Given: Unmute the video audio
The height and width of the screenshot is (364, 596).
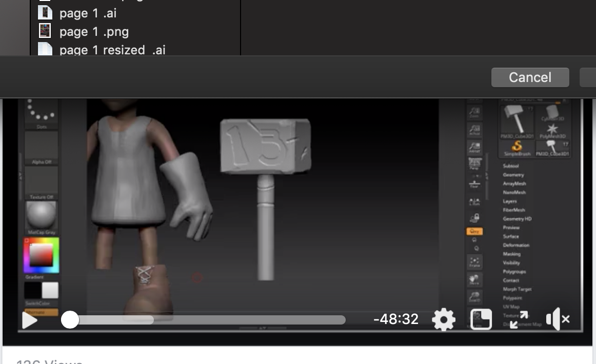Looking at the screenshot, I should point(558,320).
